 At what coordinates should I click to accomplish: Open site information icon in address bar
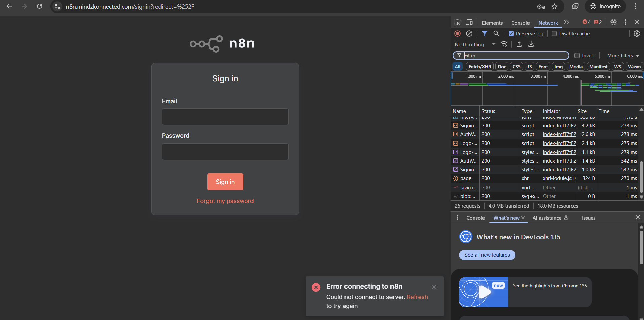pos(58,6)
